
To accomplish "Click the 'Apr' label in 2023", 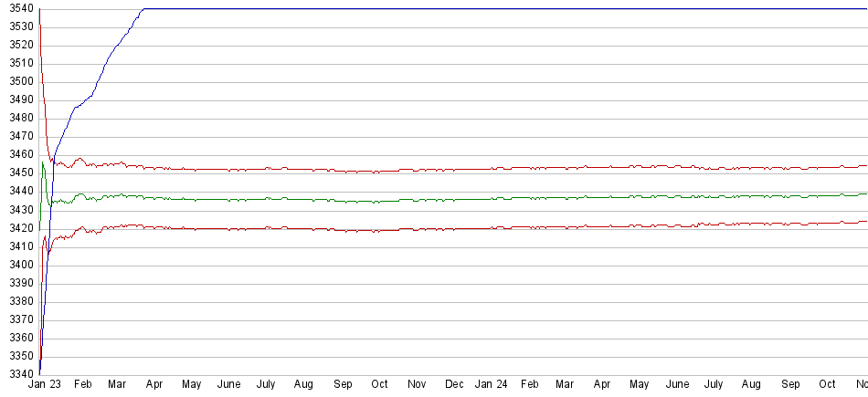I will click(x=154, y=385).
